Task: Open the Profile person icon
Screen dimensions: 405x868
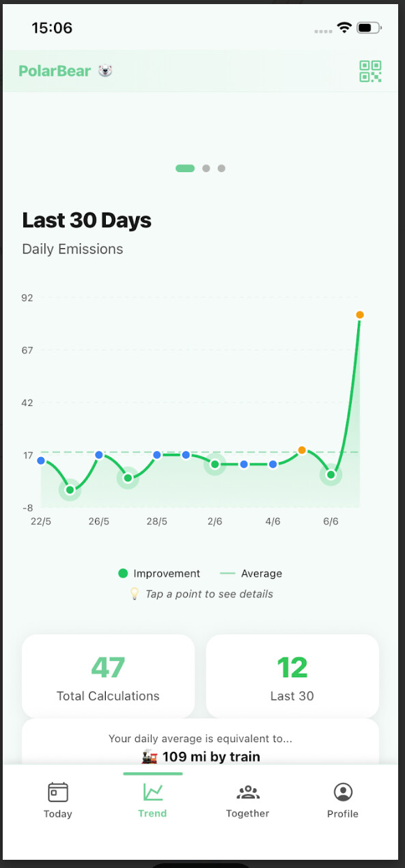Action: tap(343, 792)
